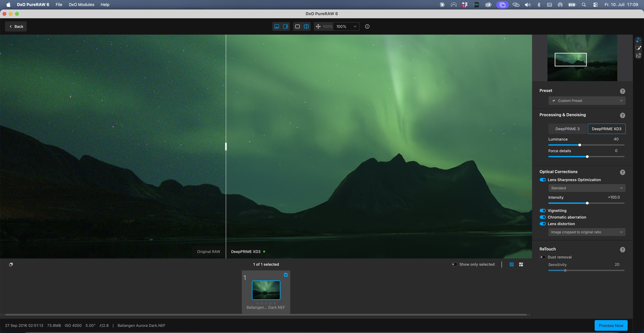The image size is (644, 333).
Task: Select the split compare view icon
Action: point(306,27)
